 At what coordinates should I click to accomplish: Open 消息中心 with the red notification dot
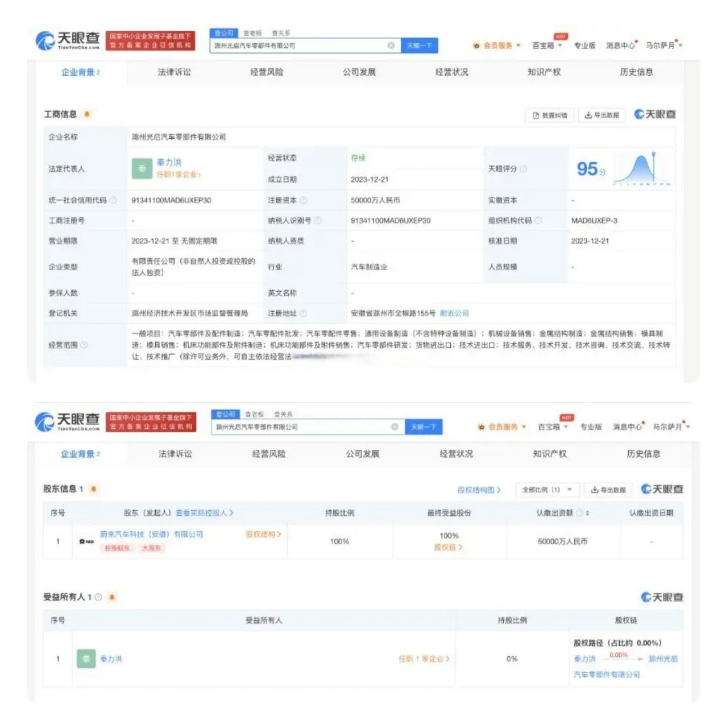tap(623, 44)
